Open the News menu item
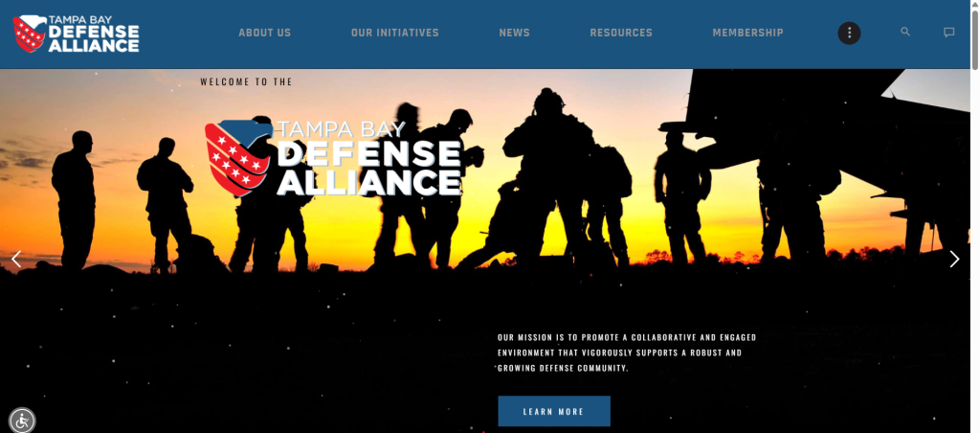980x433 pixels. pos(514,33)
